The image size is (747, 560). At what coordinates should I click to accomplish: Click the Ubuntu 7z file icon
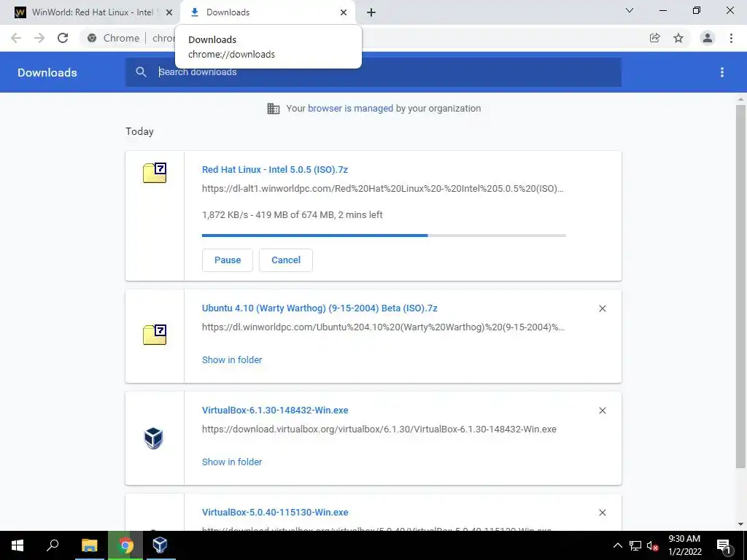[x=155, y=335]
